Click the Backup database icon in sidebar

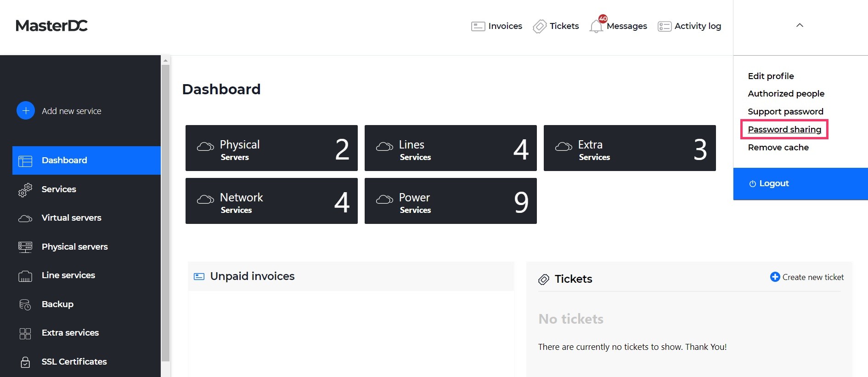coord(25,304)
